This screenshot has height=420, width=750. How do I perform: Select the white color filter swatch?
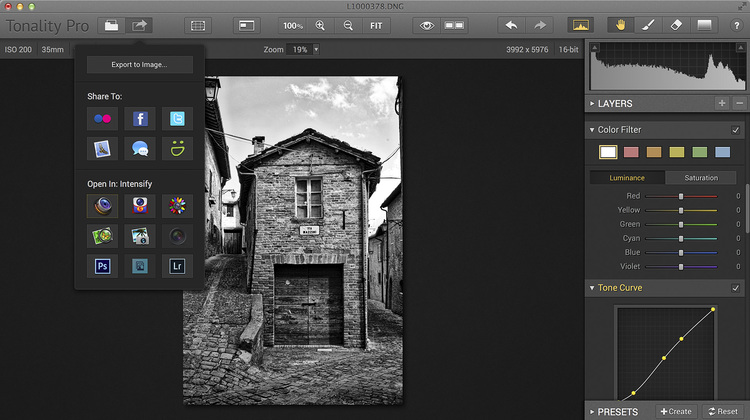608,152
